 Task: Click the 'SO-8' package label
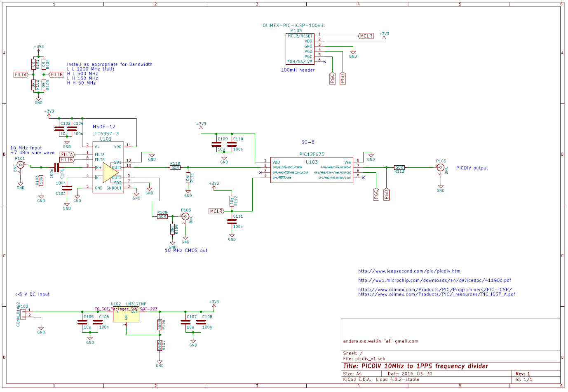(308, 142)
